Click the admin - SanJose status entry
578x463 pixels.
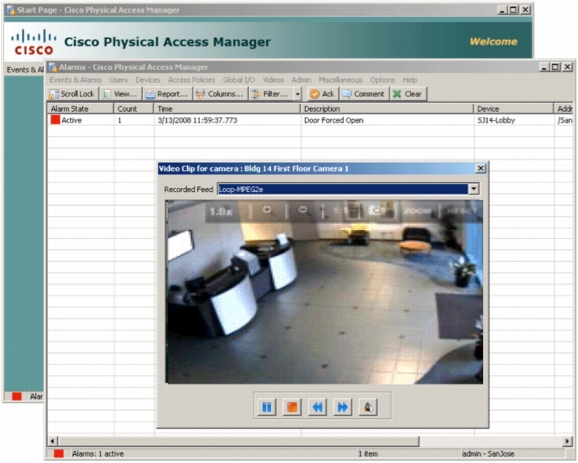488,454
